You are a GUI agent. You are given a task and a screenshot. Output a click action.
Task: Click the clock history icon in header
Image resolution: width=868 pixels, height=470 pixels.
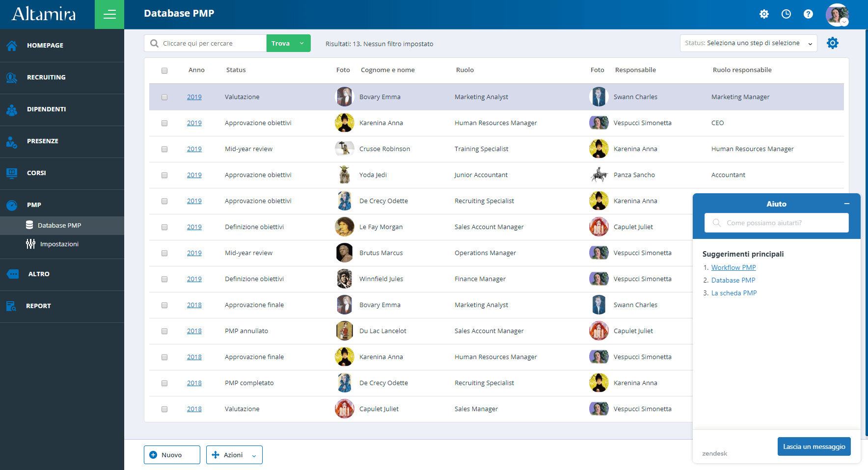click(x=786, y=14)
